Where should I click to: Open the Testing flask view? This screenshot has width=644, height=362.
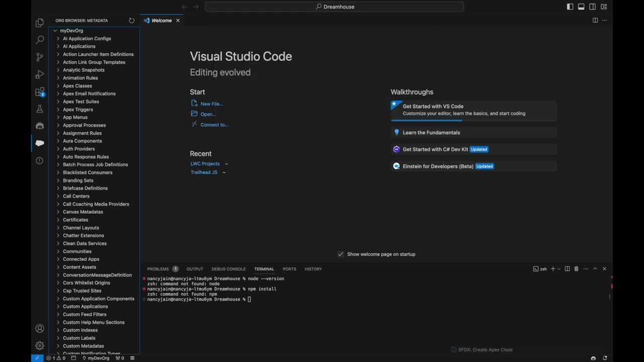click(x=40, y=109)
